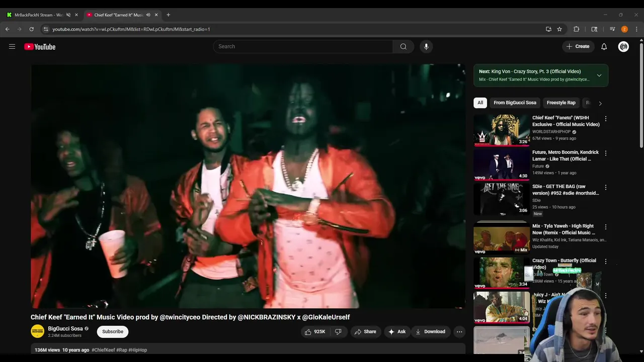
Task: Open more actions below the video
Action: [x=459, y=332]
